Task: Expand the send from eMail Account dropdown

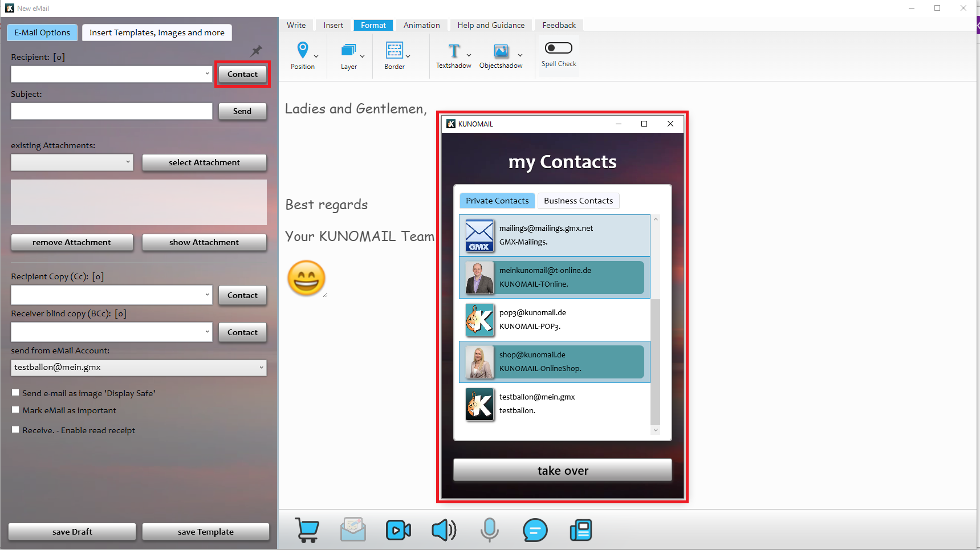Action: [x=261, y=368]
